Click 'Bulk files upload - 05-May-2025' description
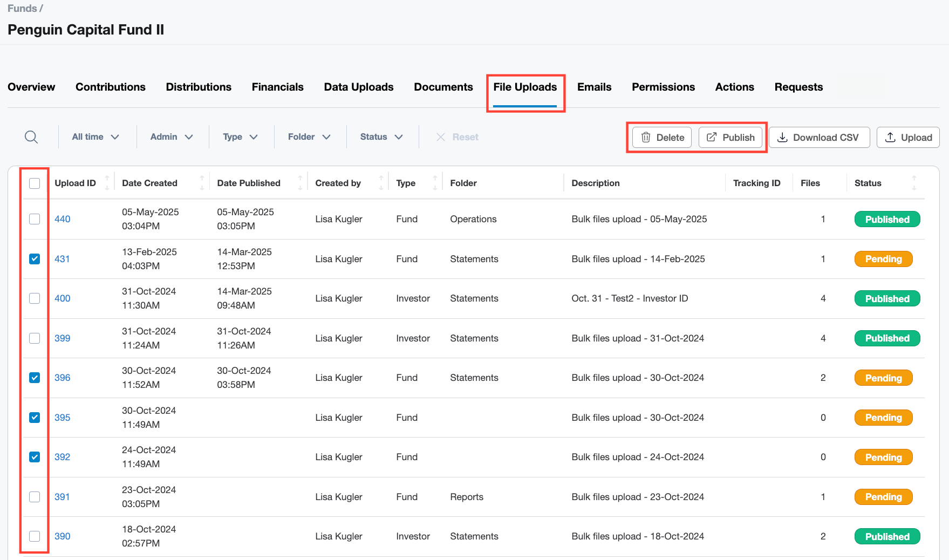949x560 pixels. [x=639, y=219]
